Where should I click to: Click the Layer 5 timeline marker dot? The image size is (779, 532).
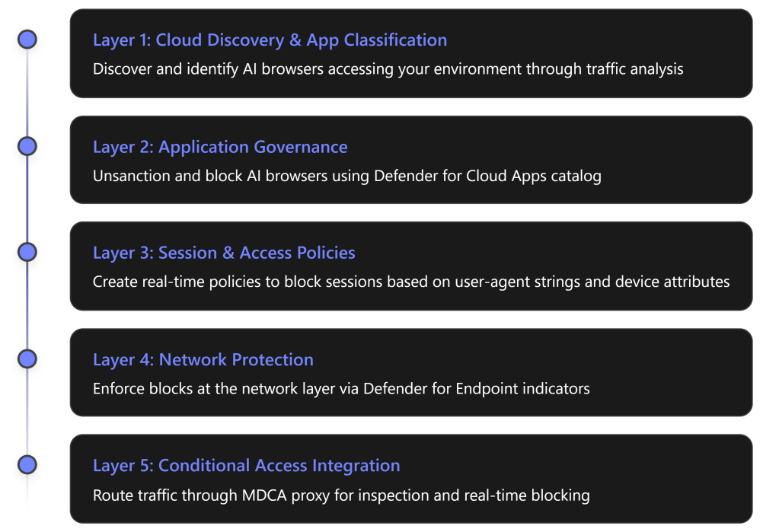pyautogui.click(x=27, y=464)
